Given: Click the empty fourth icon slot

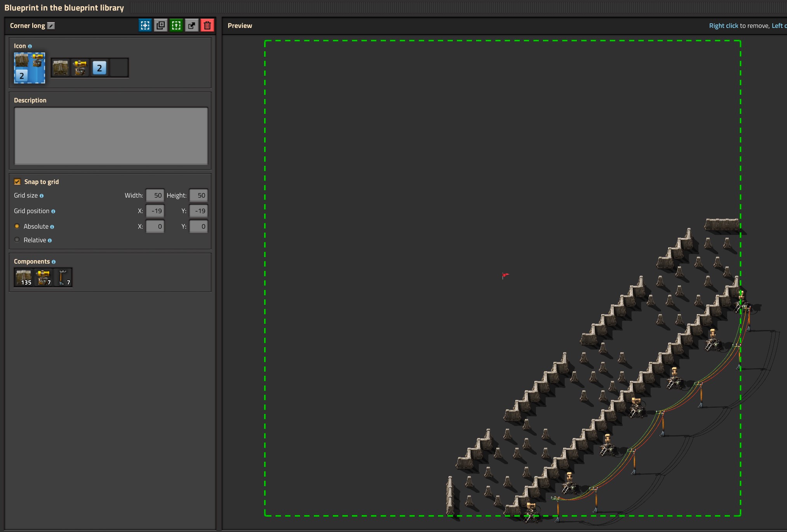Looking at the screenshot, I should (x=119, y=68).
